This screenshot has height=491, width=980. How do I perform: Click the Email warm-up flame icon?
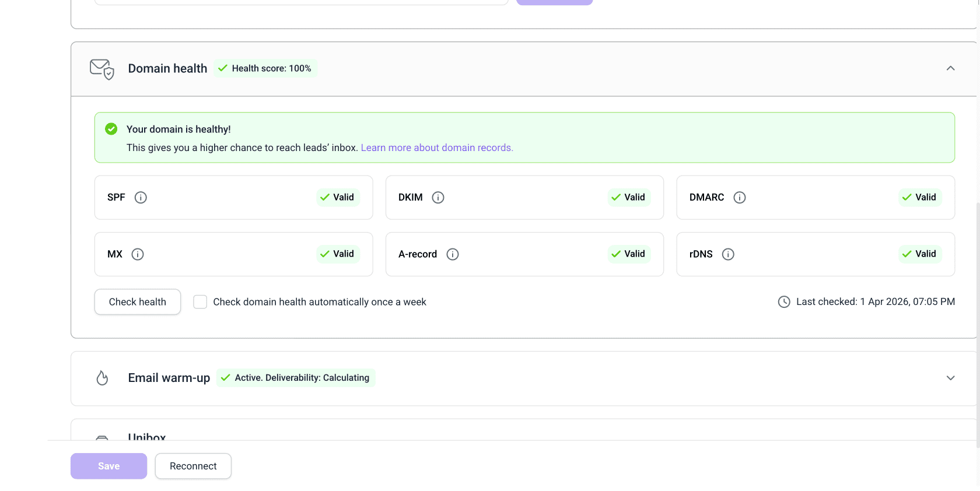coord(102,378)
